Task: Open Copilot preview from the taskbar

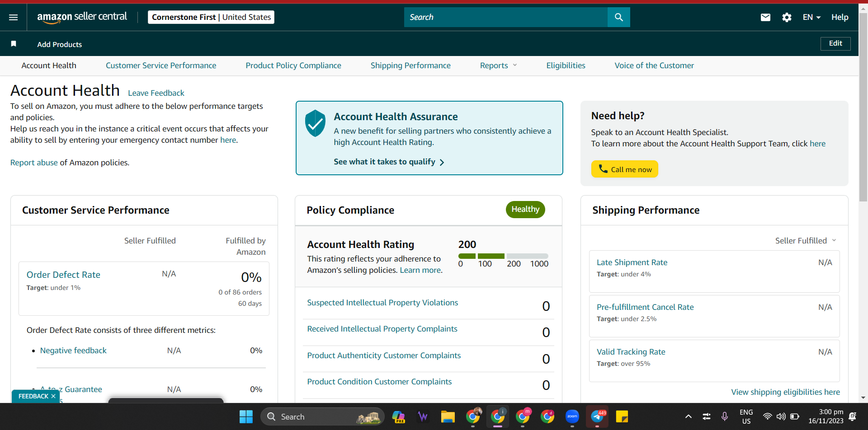Action: pyautogui.click(x=399, y=416)
